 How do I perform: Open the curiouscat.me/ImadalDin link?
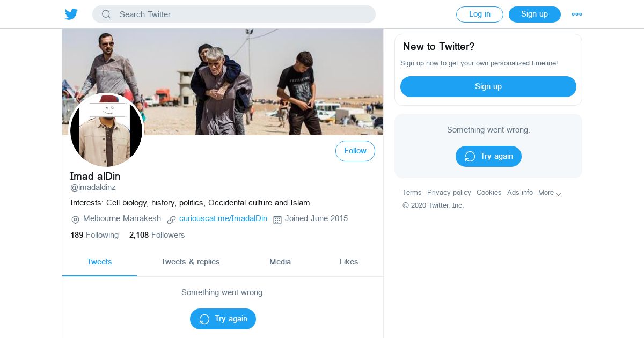tap(223, 218)
